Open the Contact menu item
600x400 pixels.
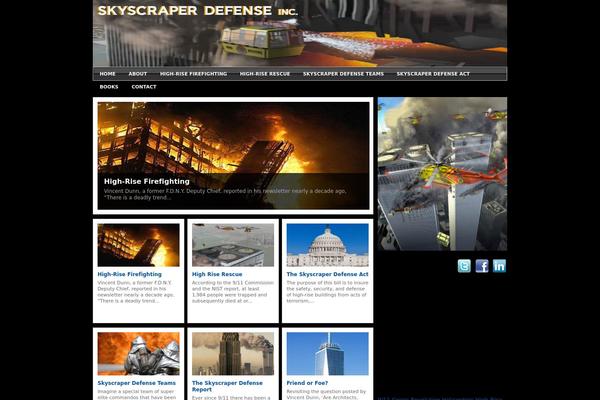click(x=144, y=87)
